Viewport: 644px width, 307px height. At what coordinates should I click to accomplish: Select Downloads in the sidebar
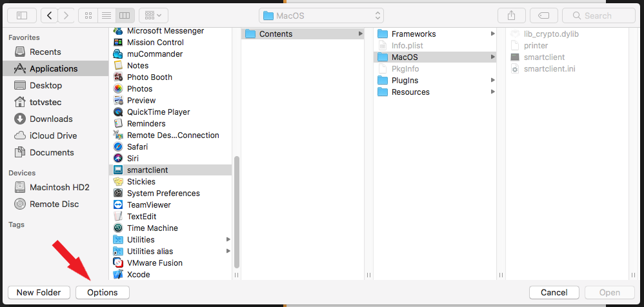pyautogui.click(x=55, y=119)
